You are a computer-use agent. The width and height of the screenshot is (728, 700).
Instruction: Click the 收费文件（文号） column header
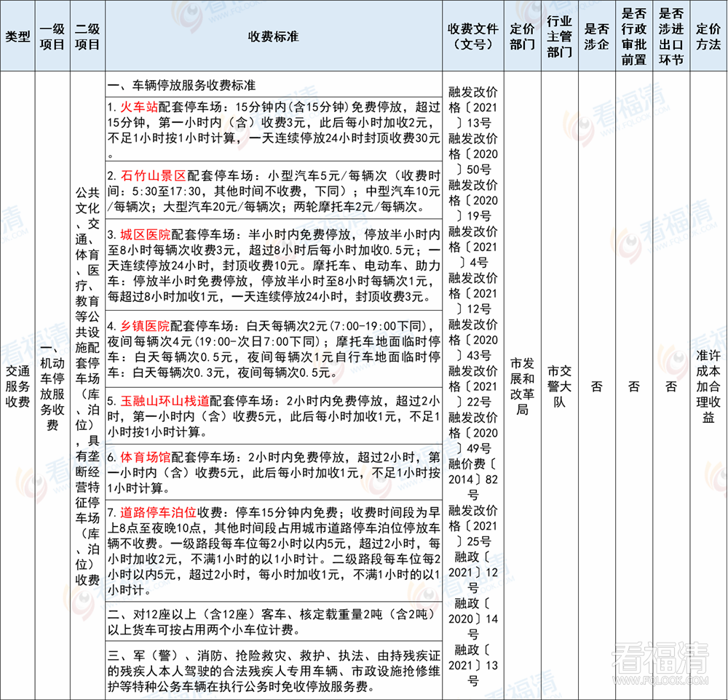[x=473, y=36]
